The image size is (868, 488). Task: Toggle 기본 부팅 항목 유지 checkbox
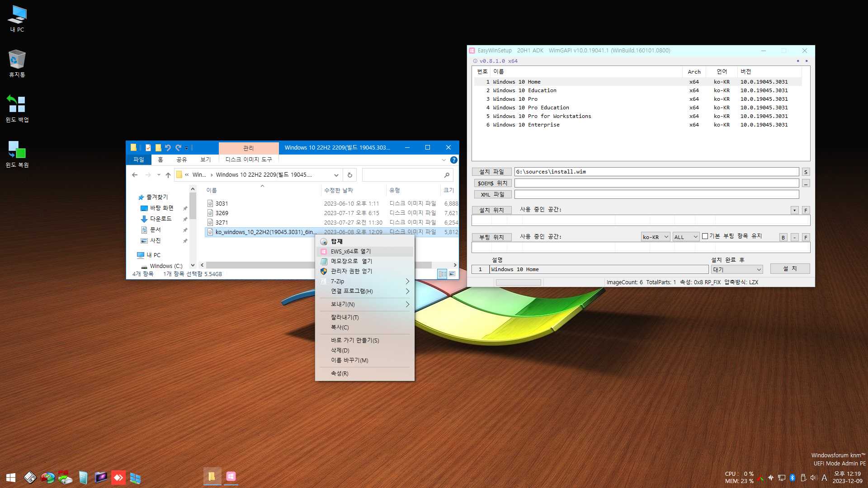tap(705, 236)
